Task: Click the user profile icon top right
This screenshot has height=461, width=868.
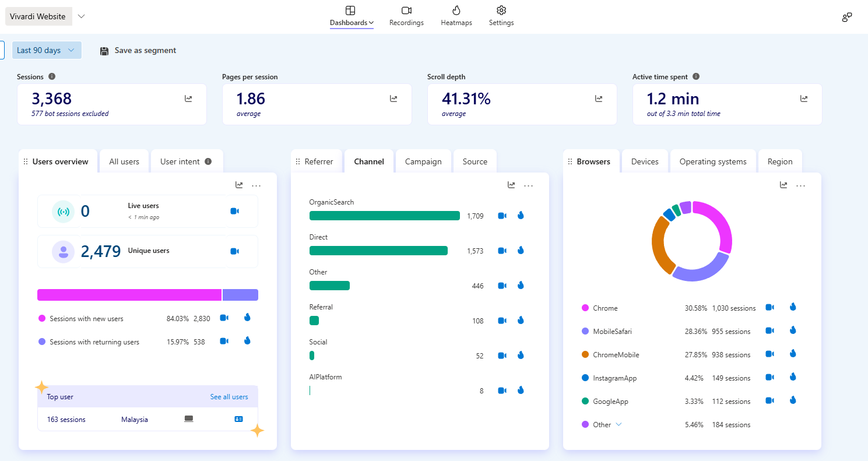Action: point(846,17)
